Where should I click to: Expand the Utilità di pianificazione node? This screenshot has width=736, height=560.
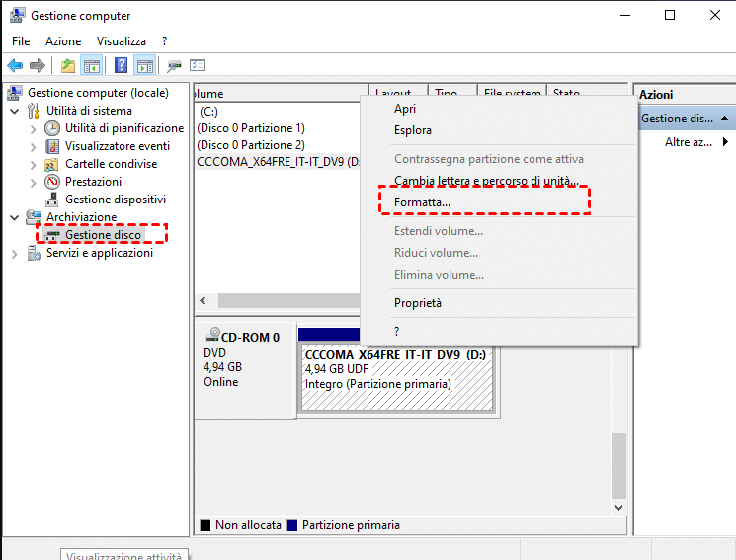tap(33, 129)
